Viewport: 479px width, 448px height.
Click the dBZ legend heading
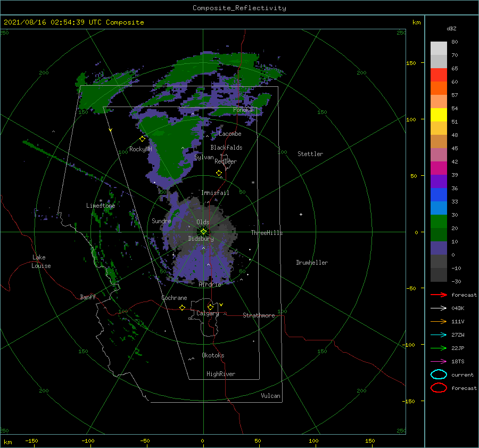[451, 28]
